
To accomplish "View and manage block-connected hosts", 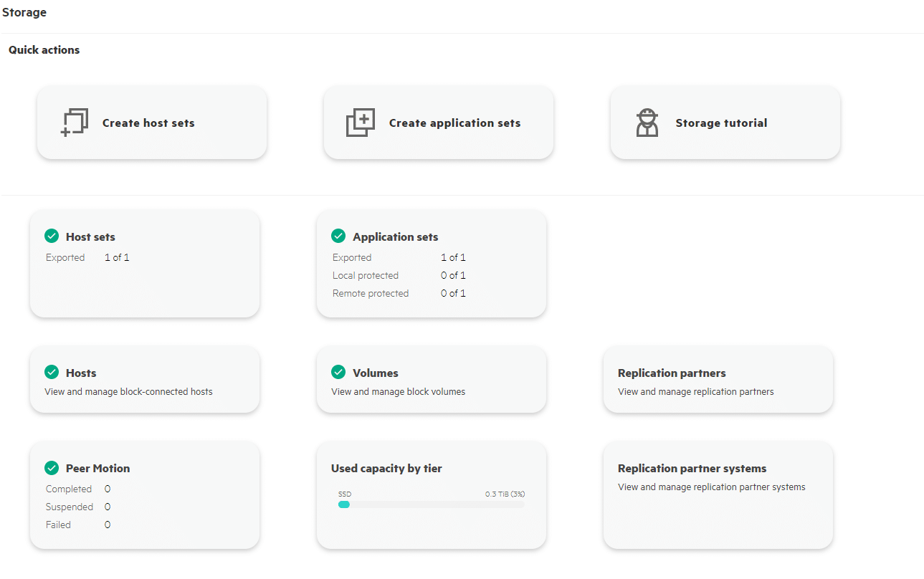I will point(144,379).
